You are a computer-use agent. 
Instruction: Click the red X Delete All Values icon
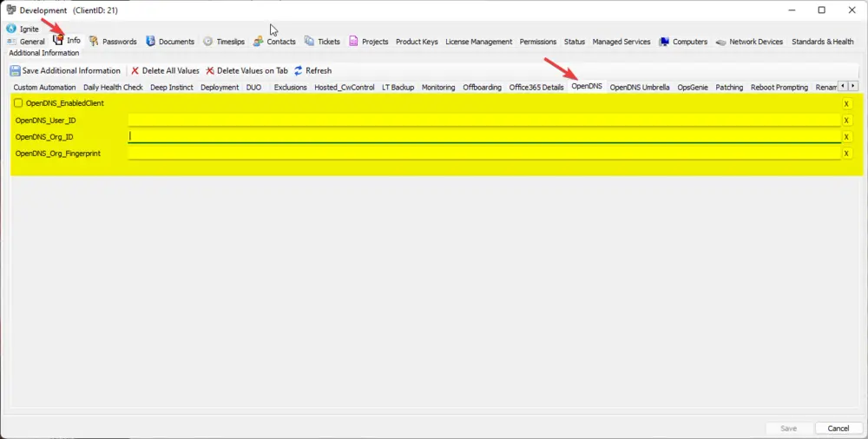[x=135, y=71]
